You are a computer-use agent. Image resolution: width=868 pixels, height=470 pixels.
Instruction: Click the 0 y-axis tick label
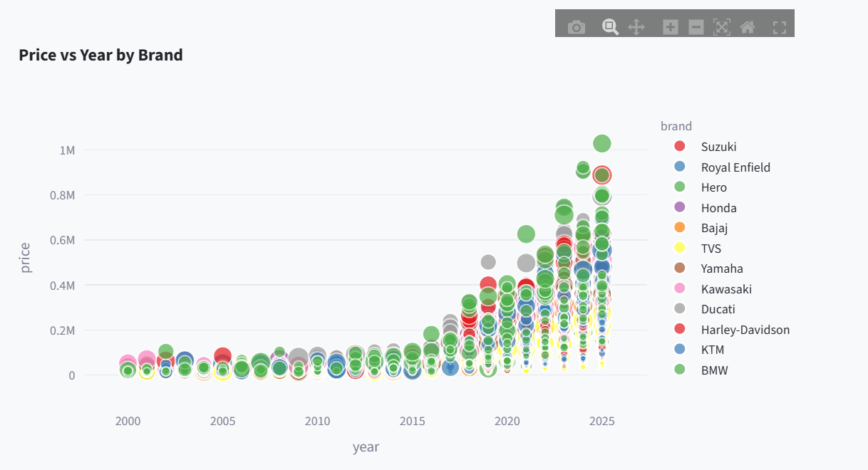click(71, 375)
